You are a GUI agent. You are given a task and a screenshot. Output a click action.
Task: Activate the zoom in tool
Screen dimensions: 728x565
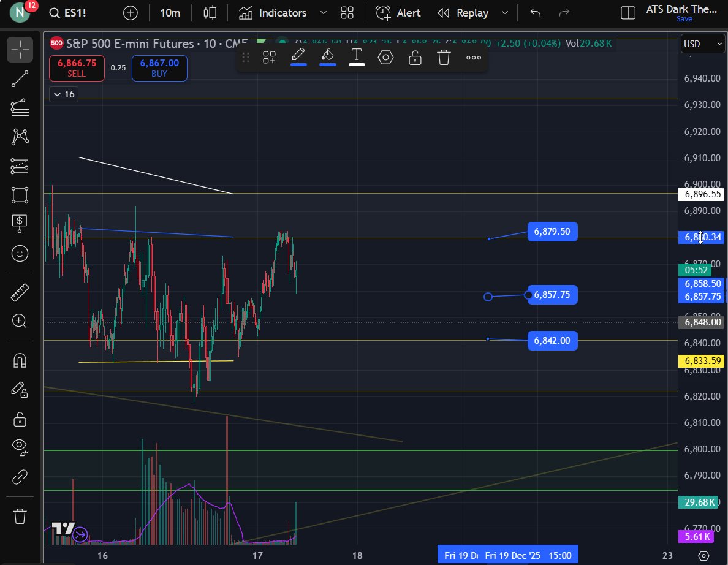click(x=20, y=321)
